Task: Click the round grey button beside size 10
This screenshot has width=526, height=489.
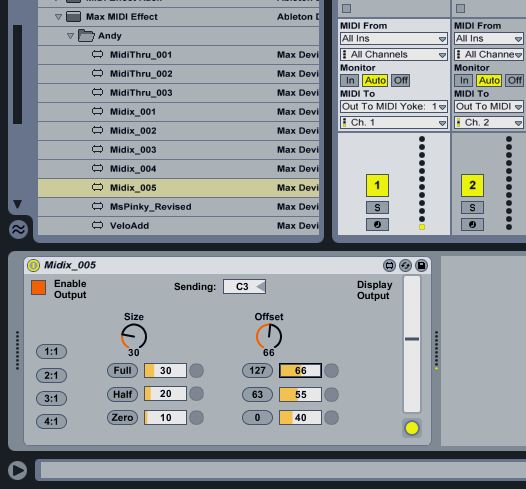Action: 197,418
